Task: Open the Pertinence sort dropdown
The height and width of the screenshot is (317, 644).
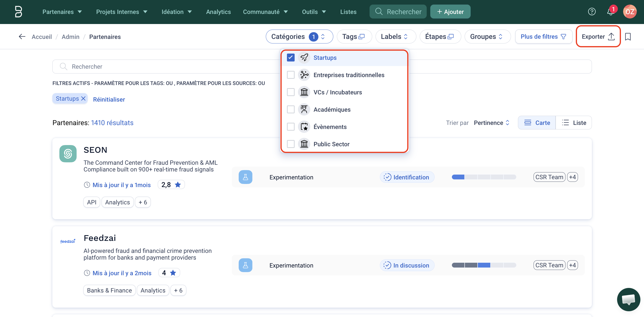Action: (x=492, y=123)
